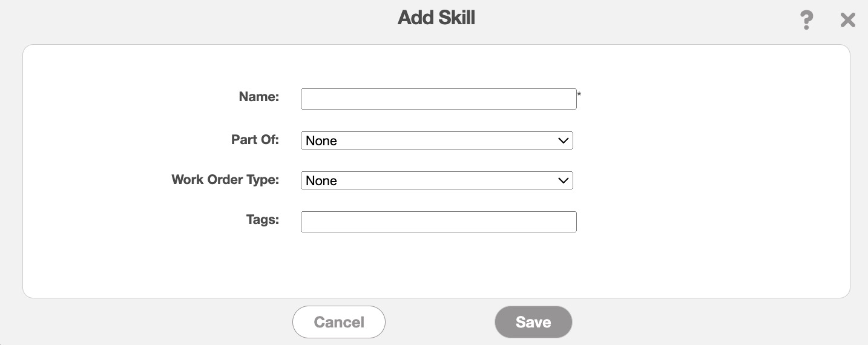868x345 pixels.
Task: Click the Work Order Type chevron arrow
Action: [x=563, y=180]
